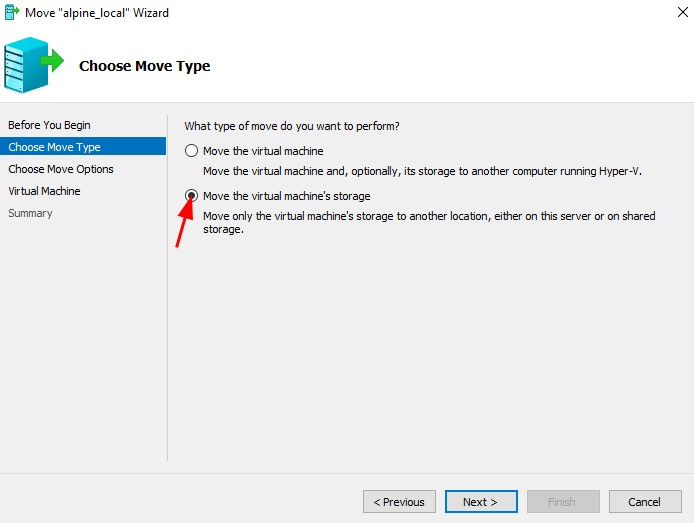Open the Choose Move Options step

(61, 169)
